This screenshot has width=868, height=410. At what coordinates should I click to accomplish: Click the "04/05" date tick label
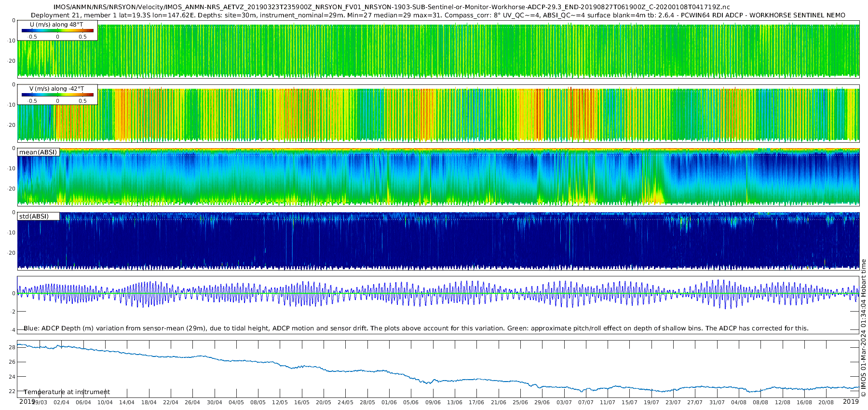tap(236, 402)
